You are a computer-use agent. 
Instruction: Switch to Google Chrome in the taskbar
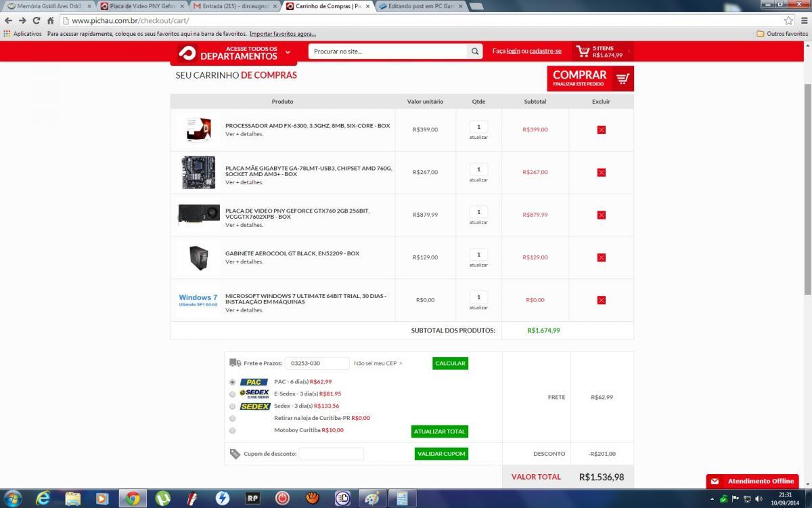(133, 498)
